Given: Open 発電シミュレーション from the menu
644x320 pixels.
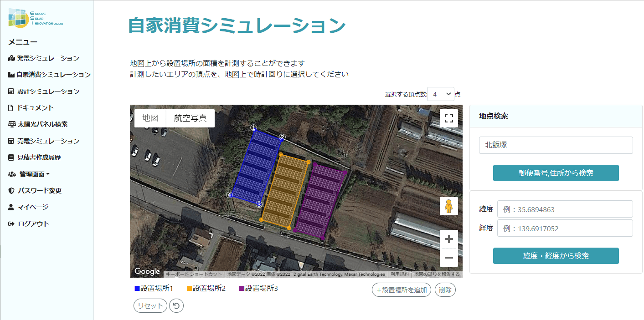Looking at the screenshot, I should (x=44, y=58).
